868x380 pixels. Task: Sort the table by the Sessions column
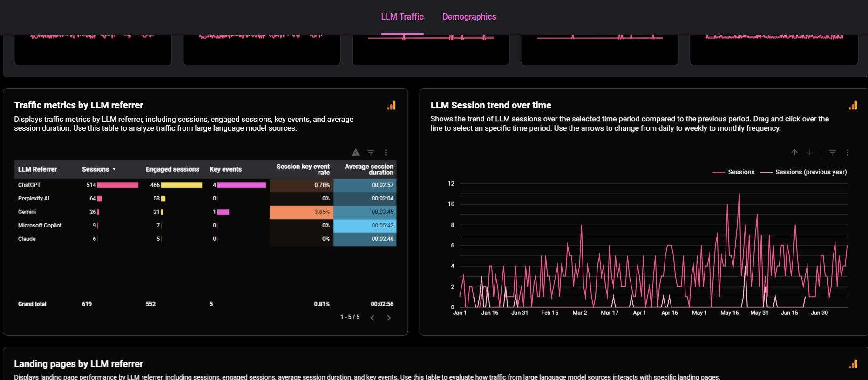click(x=95, y=169)
